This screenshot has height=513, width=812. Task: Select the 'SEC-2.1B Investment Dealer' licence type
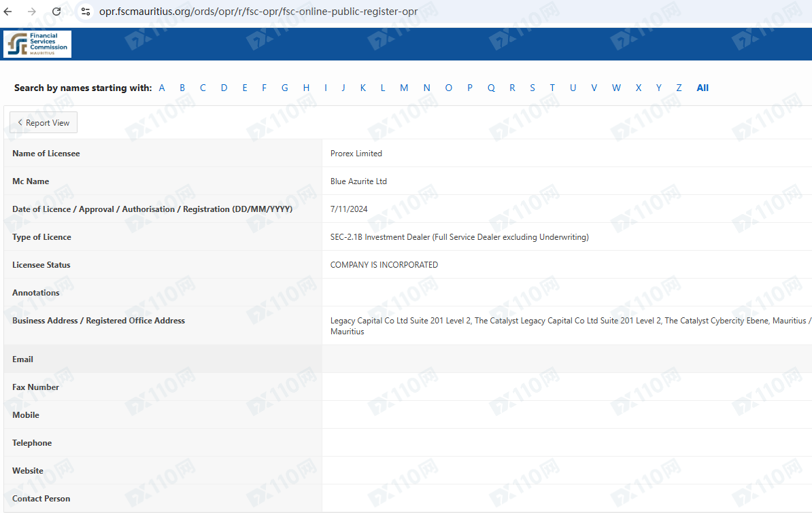(x=459, y=237)
